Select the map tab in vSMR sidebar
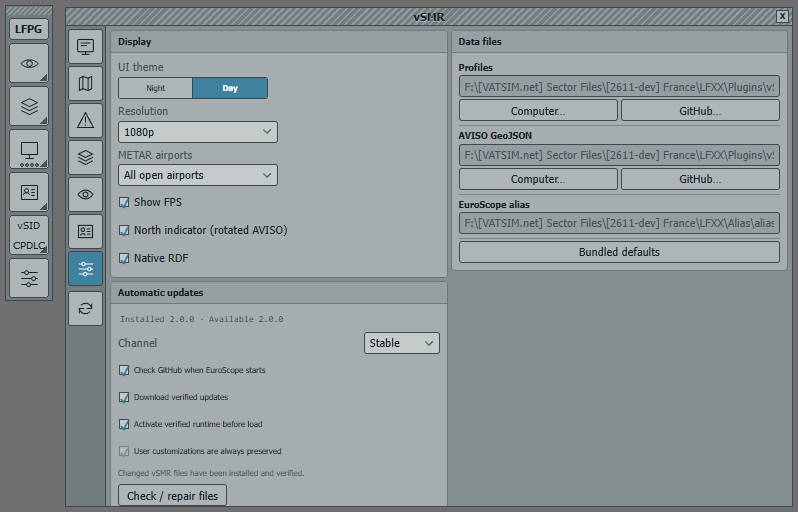 point(86,83)
